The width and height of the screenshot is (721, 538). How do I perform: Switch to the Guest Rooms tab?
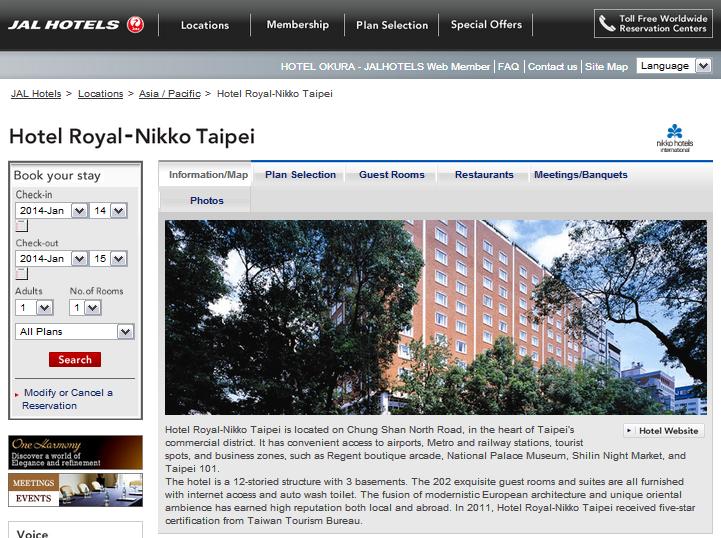tap(392, 175)
